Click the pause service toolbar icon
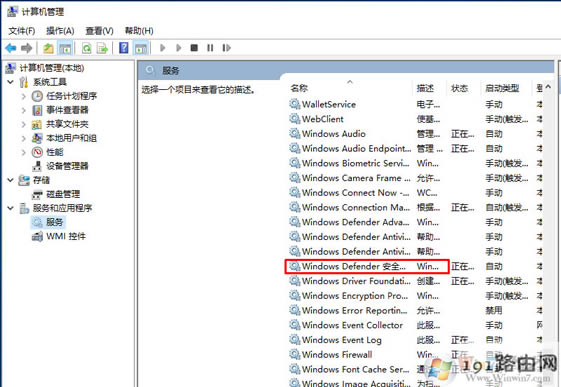 (x=210, y=48)
